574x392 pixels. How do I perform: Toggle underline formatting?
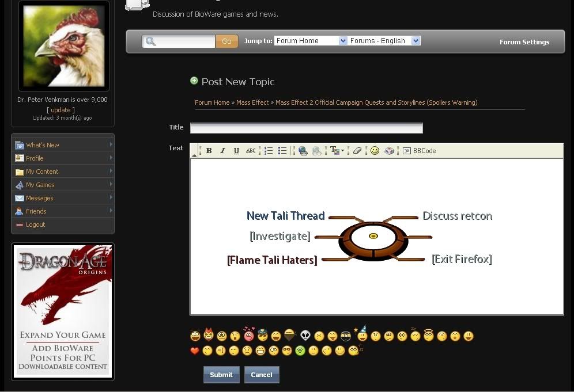tap(236, 151)
